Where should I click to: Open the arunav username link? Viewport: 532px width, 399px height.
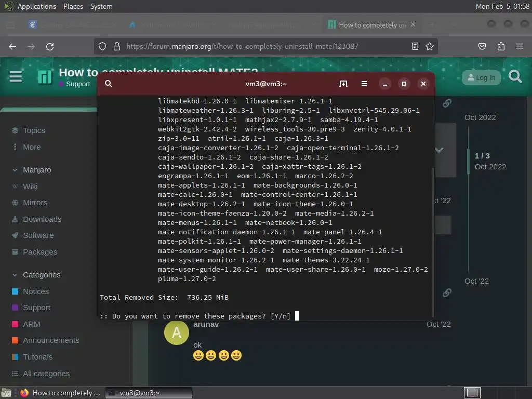coord(206,324)
